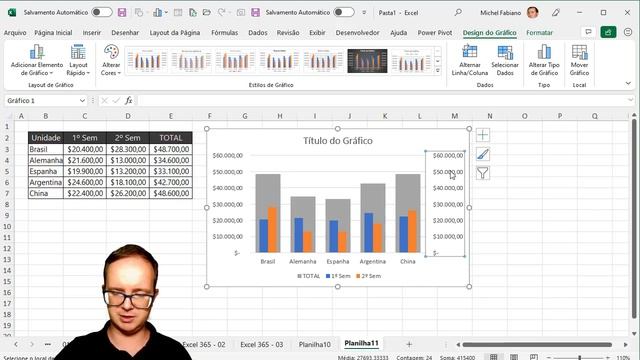Image resolution: width=640 pixels, height=360 pixels.
Task: Click horizontal scrollbar left arrow
Action: click(x=458, y=345)
